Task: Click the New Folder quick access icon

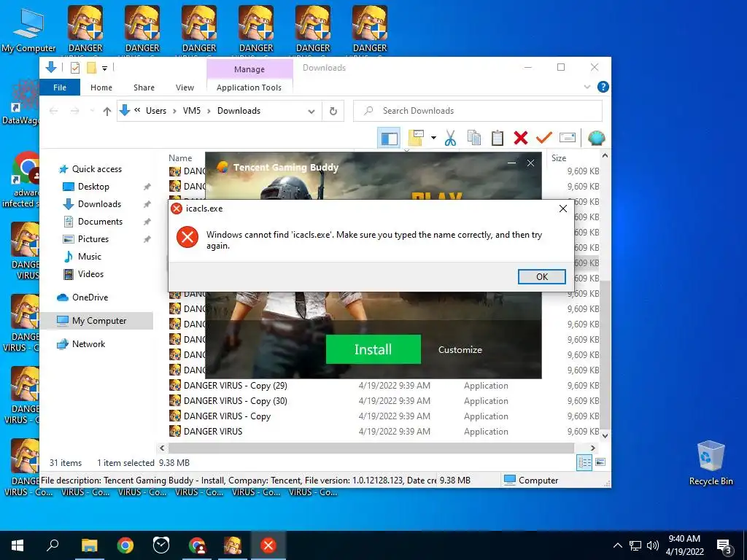Action: click(x=91, y=68)
